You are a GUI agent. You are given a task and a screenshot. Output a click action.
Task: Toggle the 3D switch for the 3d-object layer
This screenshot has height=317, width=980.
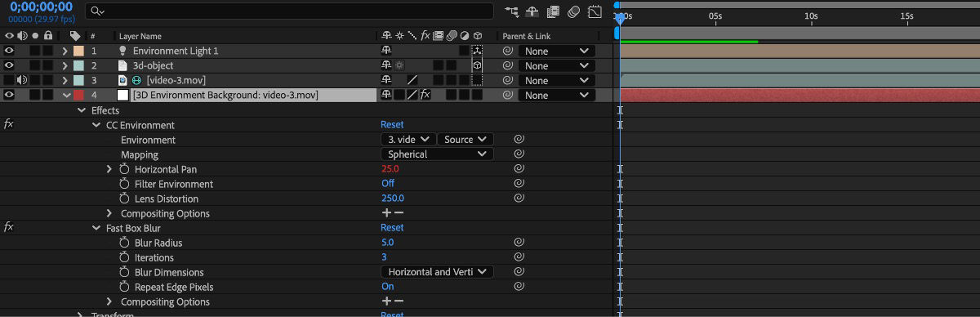(478, 65)
